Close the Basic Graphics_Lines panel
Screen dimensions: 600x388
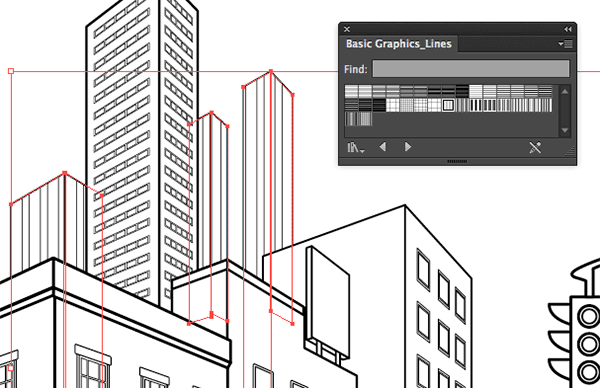click(347, 29)
